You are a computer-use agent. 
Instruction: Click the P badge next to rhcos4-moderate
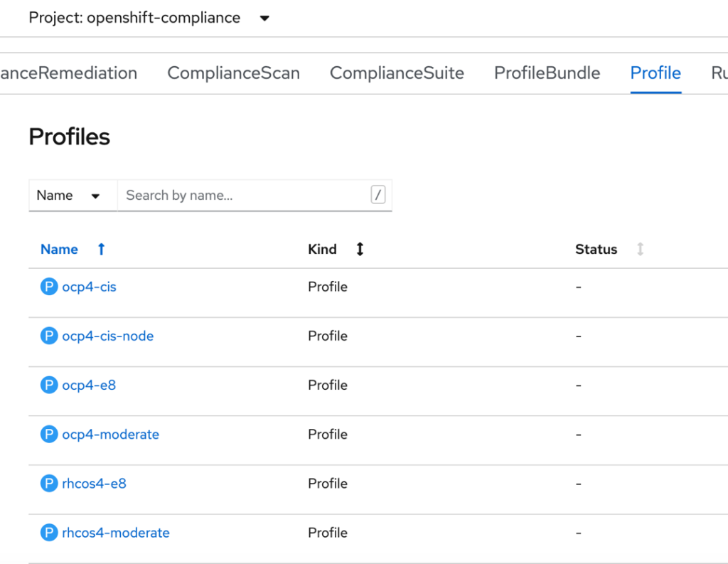tap(49, 533)
